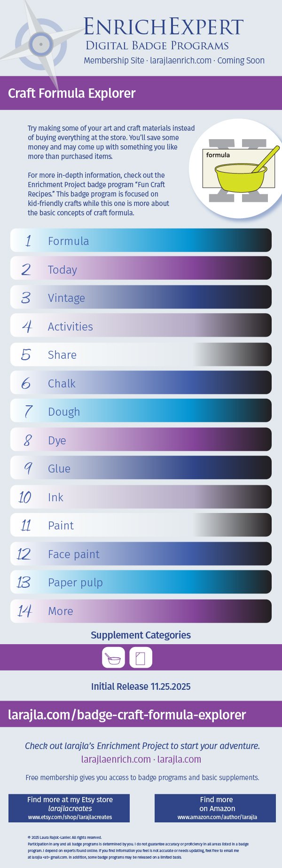
Task: Select the paper sheet supplement category icon
Action: (x=141, y=657)
